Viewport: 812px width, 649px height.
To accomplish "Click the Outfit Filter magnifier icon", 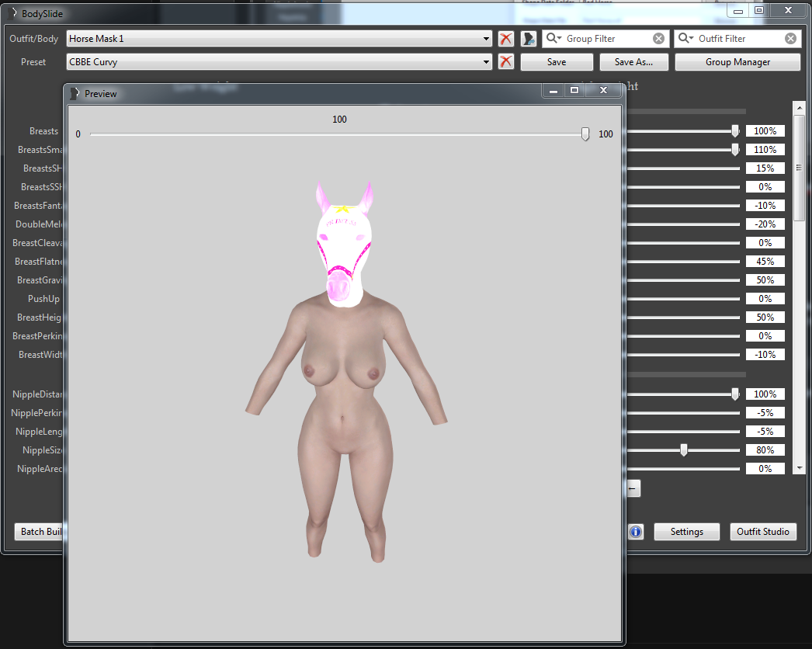I will (685, 38).
